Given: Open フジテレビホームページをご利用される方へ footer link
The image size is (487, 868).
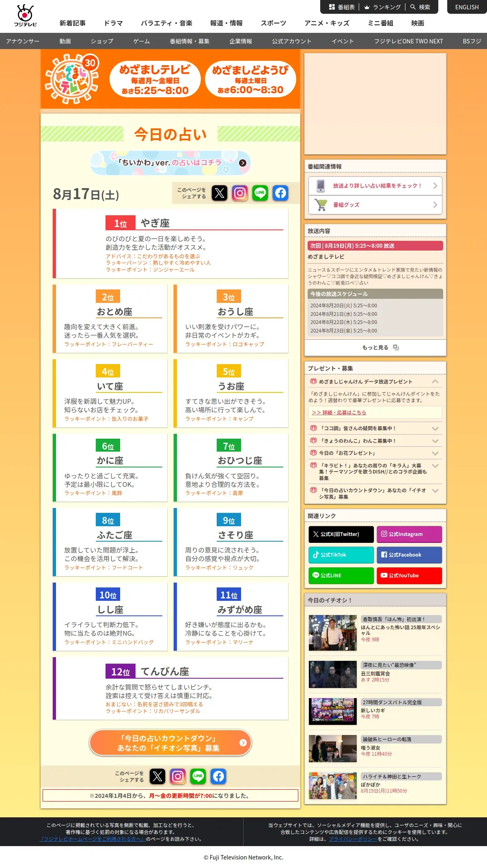Looking at the screenshot, I should click(x=92, y=839).
